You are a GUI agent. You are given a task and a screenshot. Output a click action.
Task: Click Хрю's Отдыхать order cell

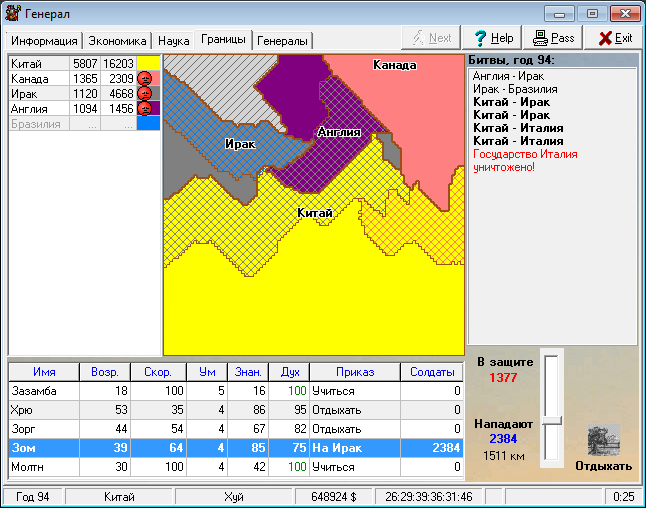tap(355, 410)
